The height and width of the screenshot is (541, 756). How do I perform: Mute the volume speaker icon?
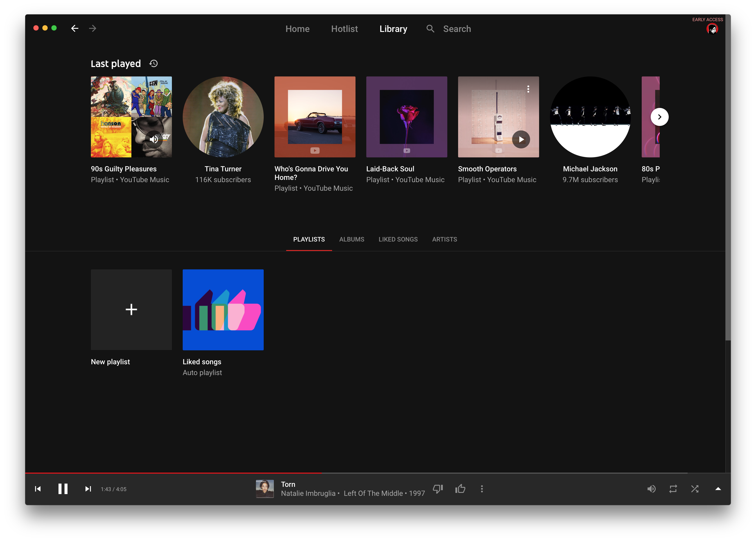click(651, 489)
